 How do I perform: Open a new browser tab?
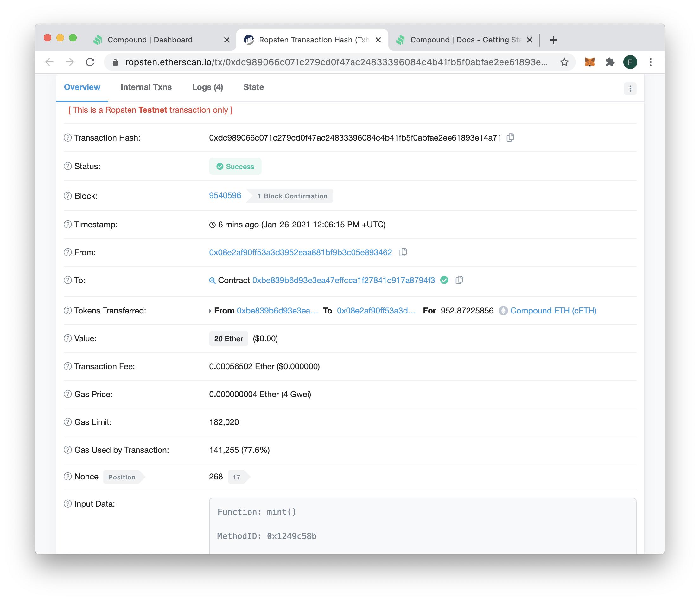[x=553, y=40]
